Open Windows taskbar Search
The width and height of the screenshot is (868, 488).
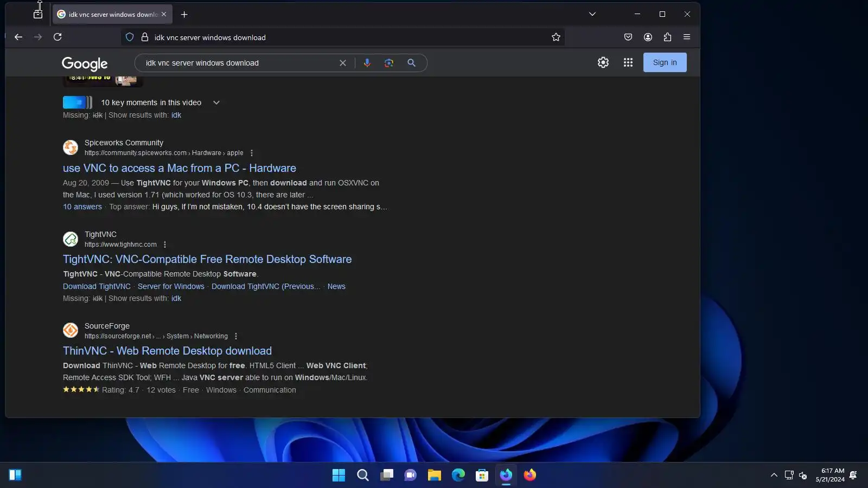(x=363, y=475)
